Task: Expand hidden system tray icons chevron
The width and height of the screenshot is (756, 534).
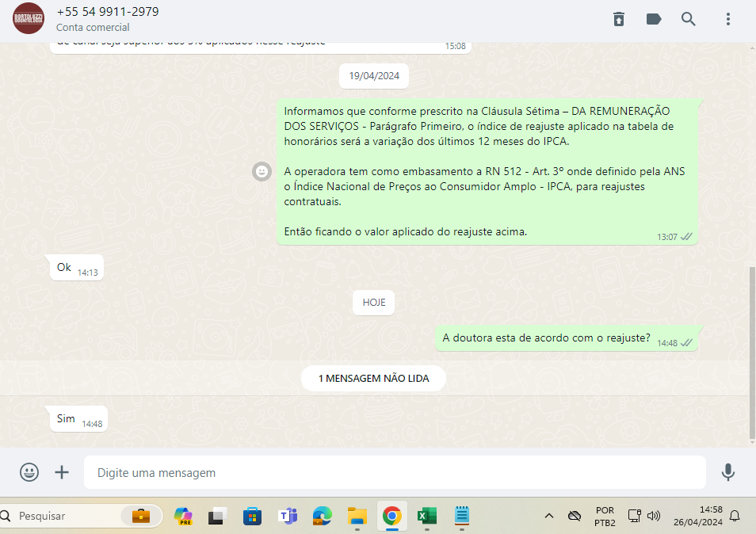Action: coord(548,516)
